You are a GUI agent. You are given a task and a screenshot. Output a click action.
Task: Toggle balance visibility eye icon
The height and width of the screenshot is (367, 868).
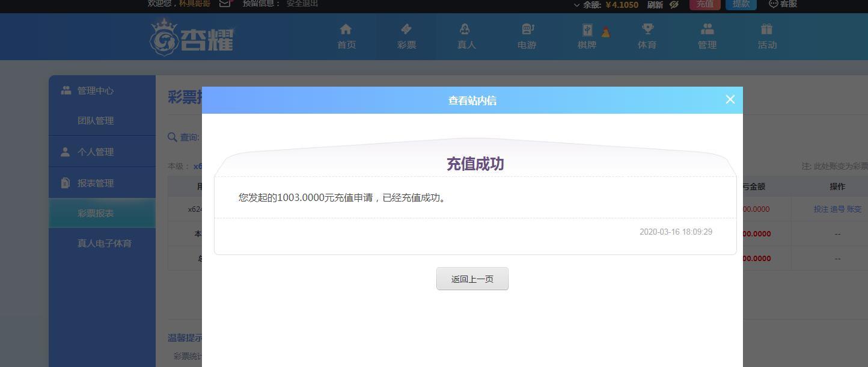pyautogui.click(x=674, y=4)
